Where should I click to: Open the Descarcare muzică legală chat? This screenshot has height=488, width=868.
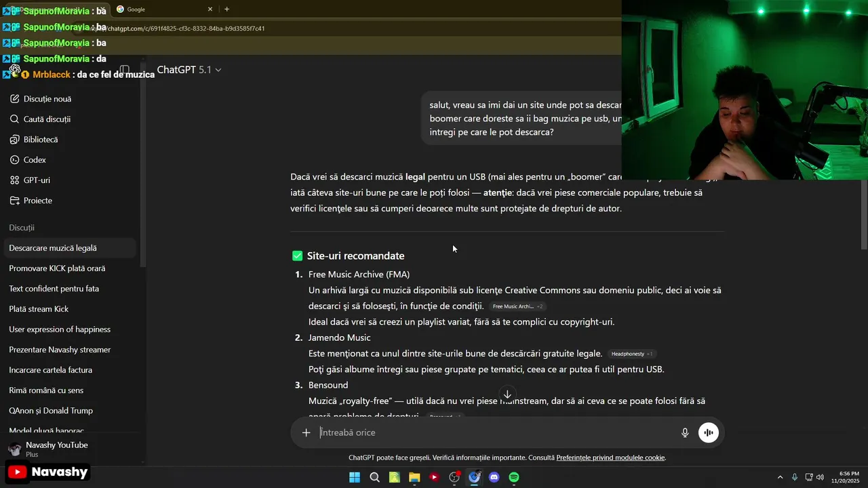coord(70,248)
